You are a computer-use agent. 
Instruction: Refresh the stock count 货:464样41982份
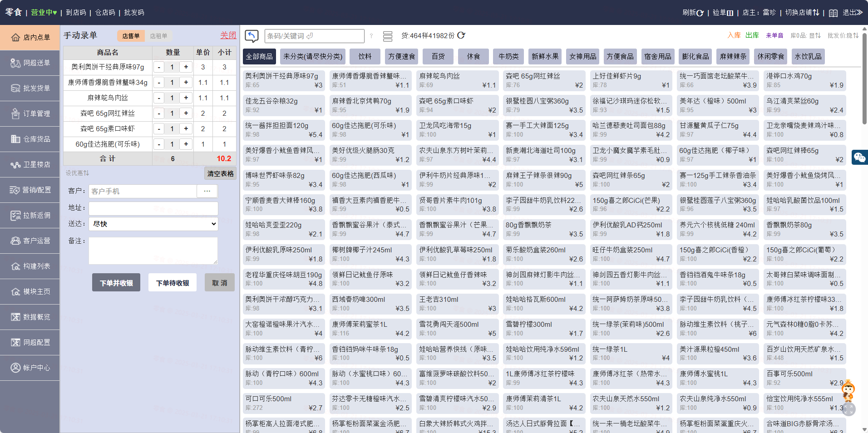pos(461,35)
